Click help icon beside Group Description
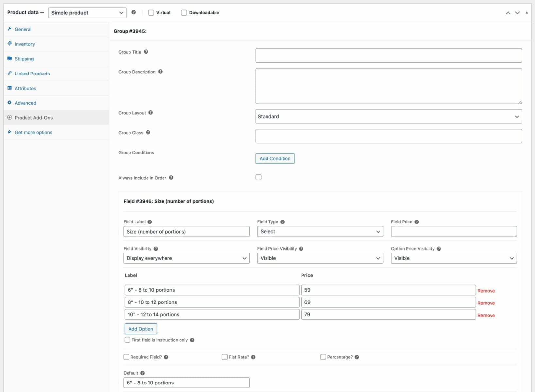The height and width of the screenshot is (392, 535). [160, 72]
